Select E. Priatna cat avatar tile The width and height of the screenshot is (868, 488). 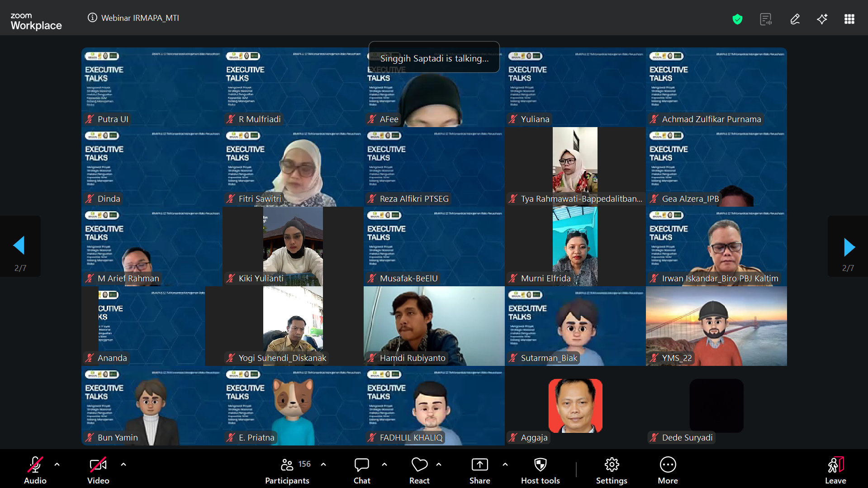pos(293,406)
